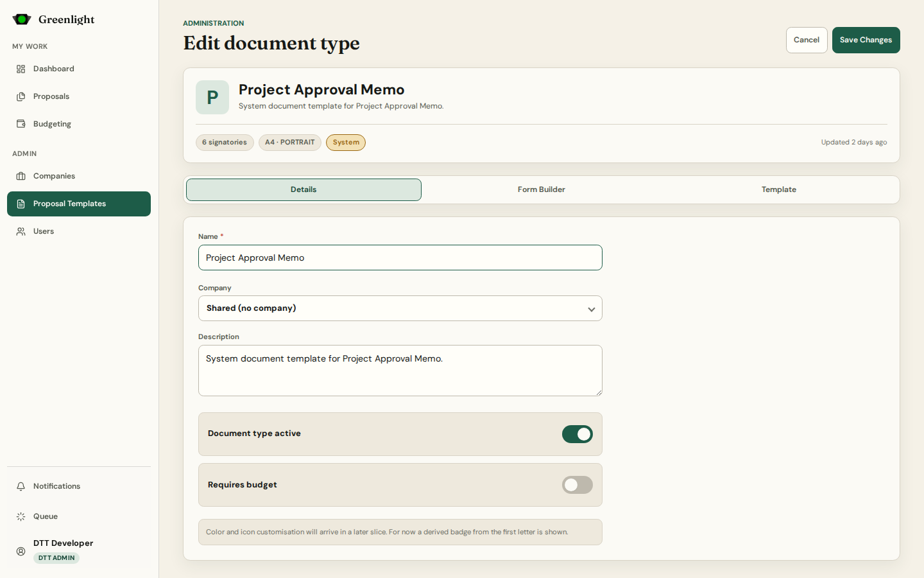Open Notifications from sidebar

click(79, 486)
